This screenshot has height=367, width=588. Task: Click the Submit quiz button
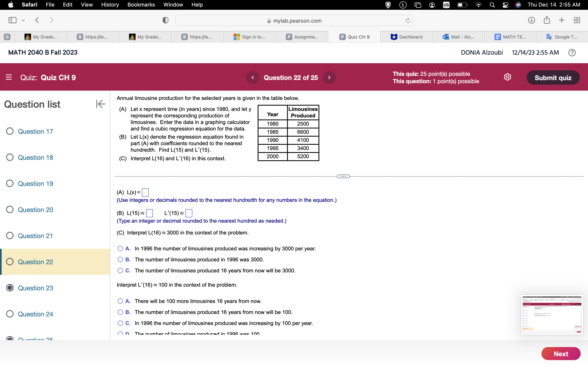pos(553,77)
